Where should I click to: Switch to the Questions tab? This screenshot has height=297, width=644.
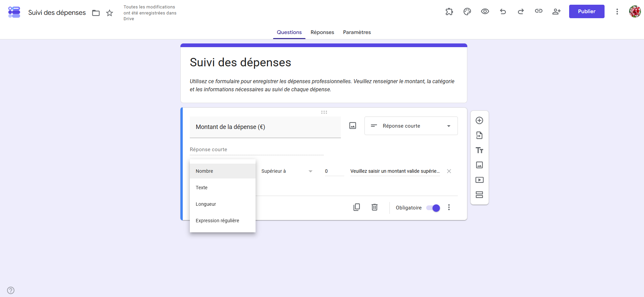(x=289, y=32)
